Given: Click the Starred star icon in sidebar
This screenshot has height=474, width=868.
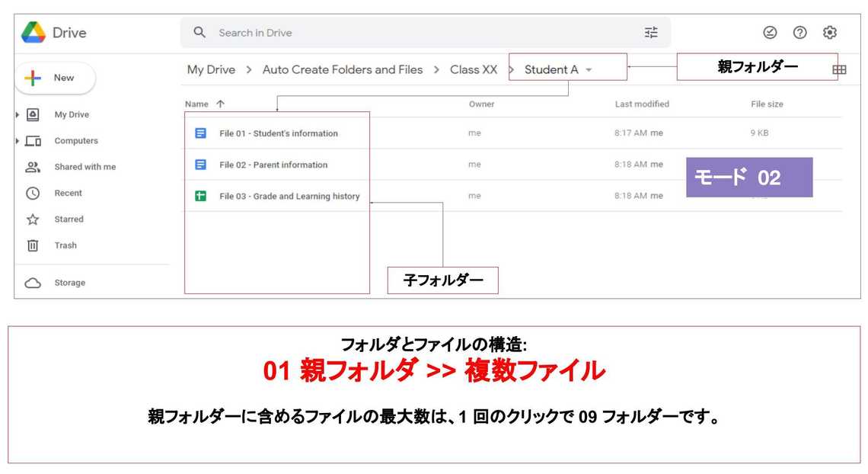Looking at the screenshot, I should click(x=33, y=219).
